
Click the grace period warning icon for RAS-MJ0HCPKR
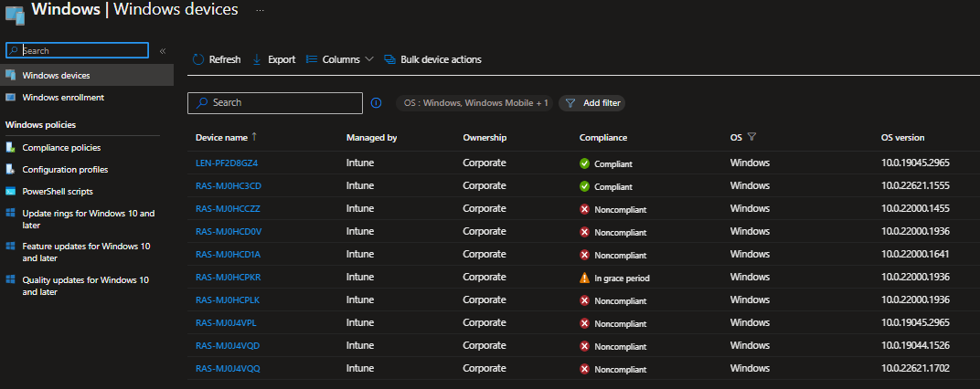[x=584, y=278]
